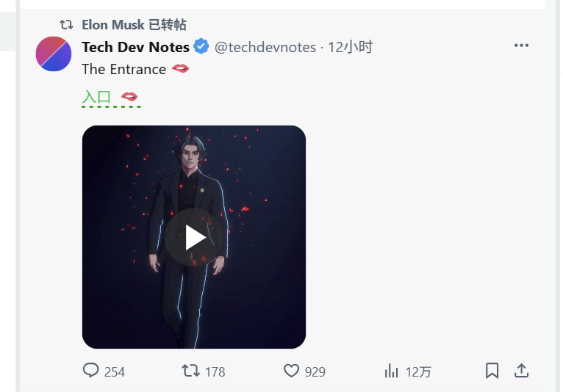Click the green translated text 入口

pyautogui.click(x=96, y=97)
